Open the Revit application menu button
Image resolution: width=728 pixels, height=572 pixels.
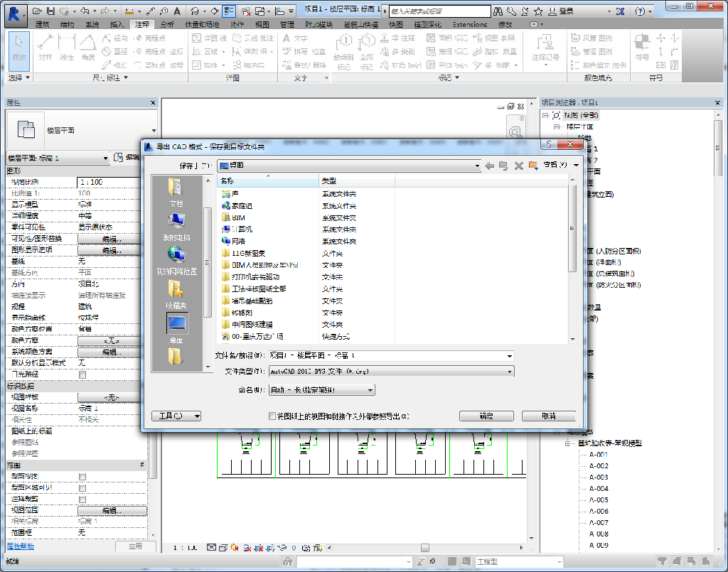tap(14, 14)
